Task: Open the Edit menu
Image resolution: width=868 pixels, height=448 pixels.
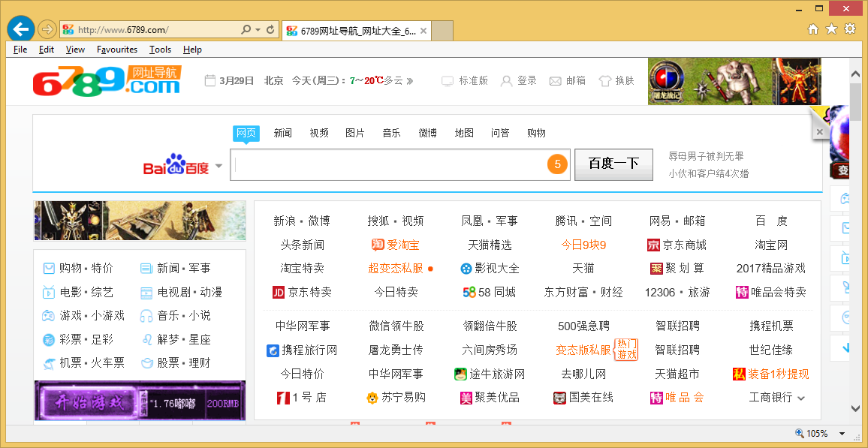Action: (x=47, y=50)
